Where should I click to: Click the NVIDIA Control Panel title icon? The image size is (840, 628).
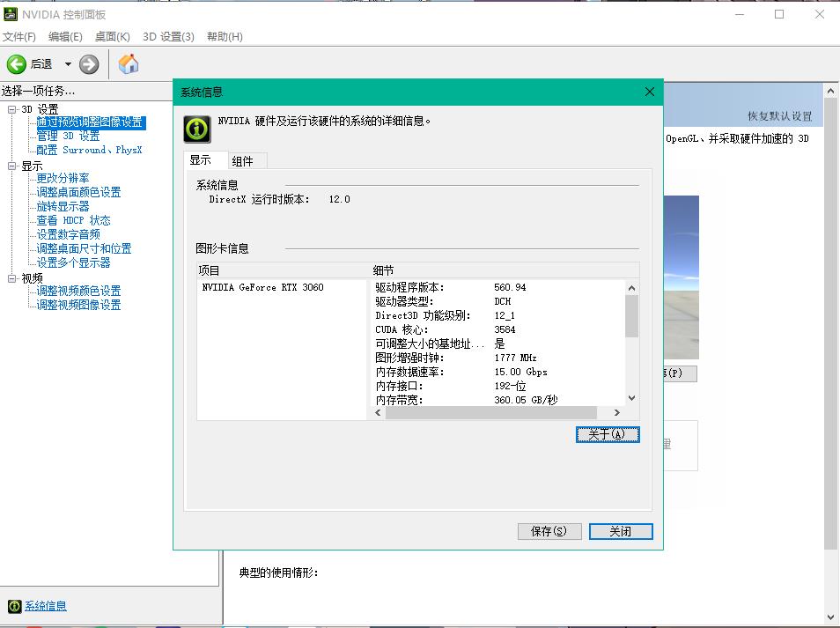(11, 14)
